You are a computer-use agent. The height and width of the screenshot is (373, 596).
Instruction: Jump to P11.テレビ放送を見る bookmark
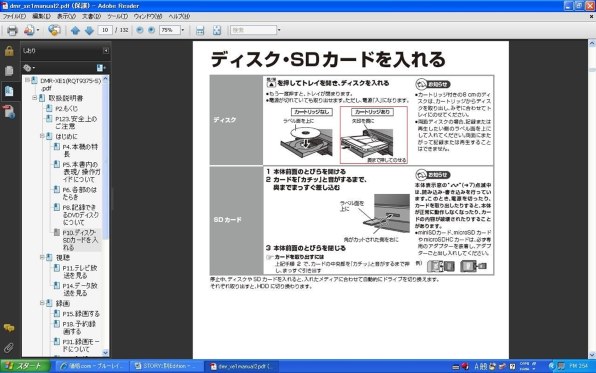point(80,271)
